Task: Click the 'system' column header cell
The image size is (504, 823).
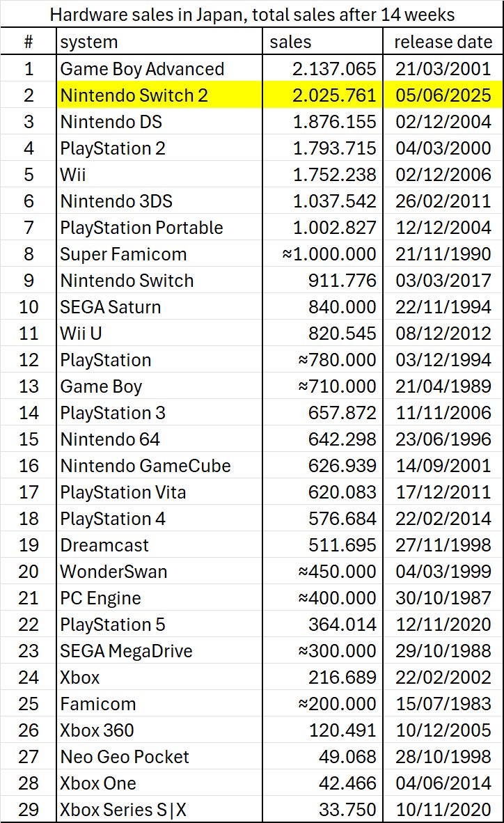Action: click(159, 42)
